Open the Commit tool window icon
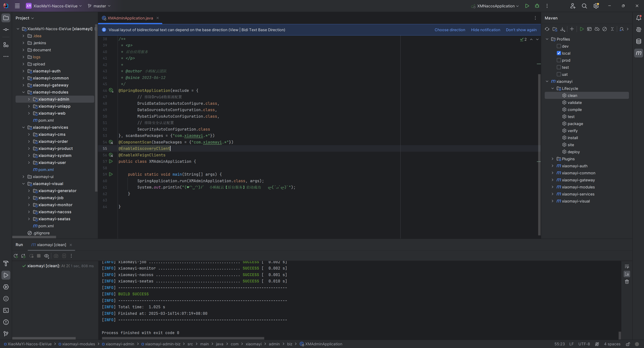This screenshot has width=644, height=348. coord(6,30)
